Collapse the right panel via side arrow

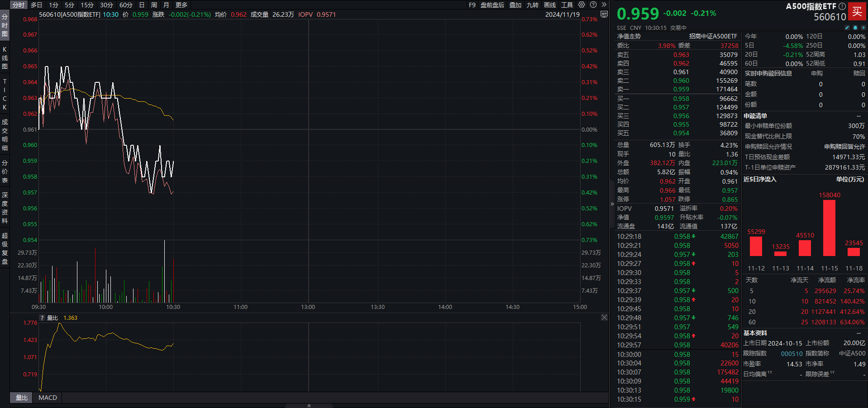[612, 204]
